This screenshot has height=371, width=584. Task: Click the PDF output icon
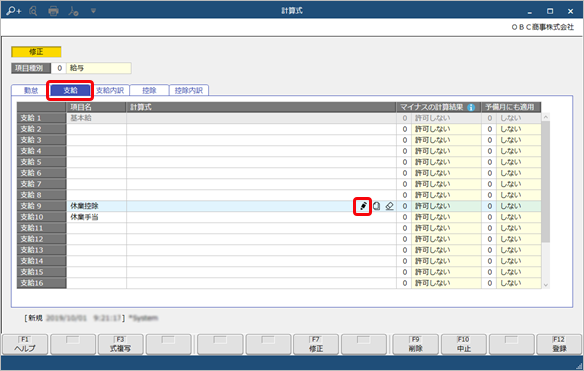[73, 11]
